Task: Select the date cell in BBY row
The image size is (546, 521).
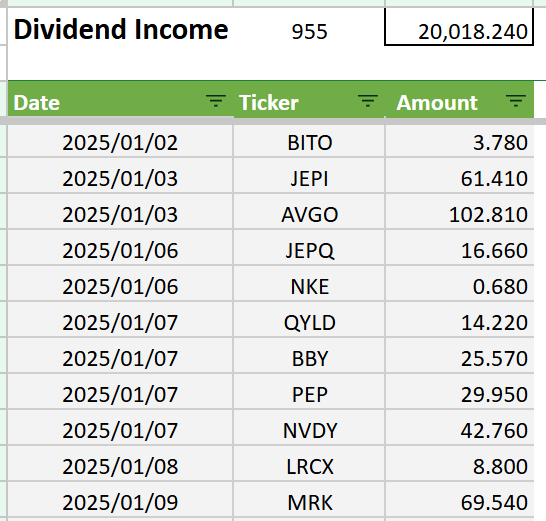Action: 120,355
